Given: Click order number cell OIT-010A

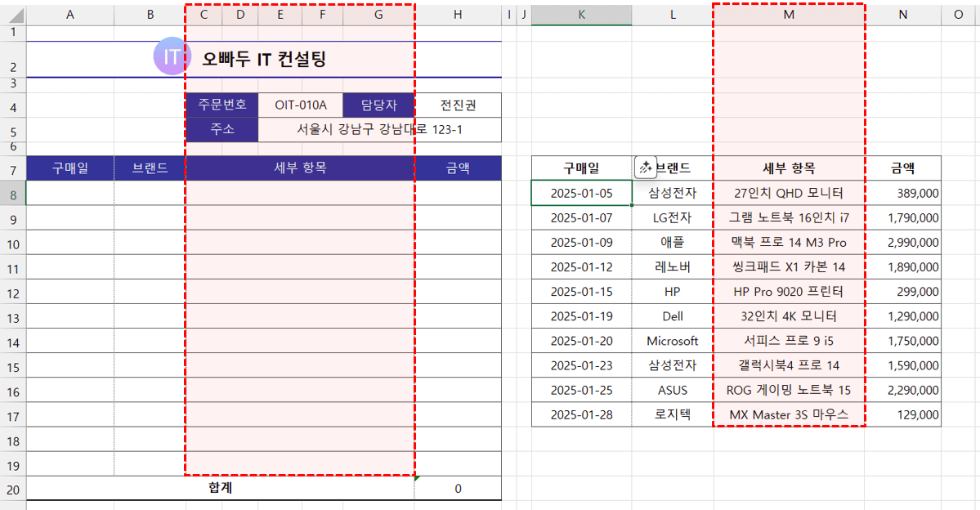Looking at the screenshot, I should click(300, 105).
